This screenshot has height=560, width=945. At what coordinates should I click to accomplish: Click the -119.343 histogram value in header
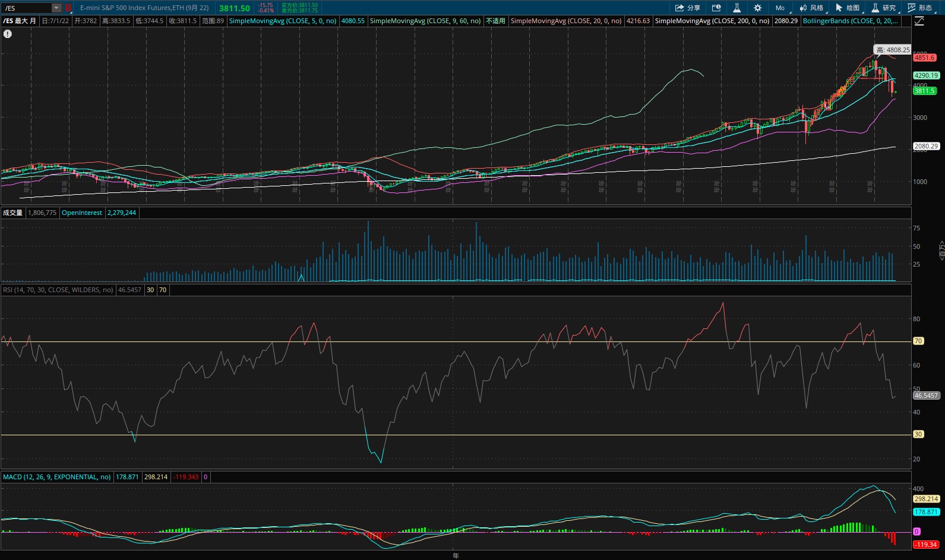tap(186, 477)
